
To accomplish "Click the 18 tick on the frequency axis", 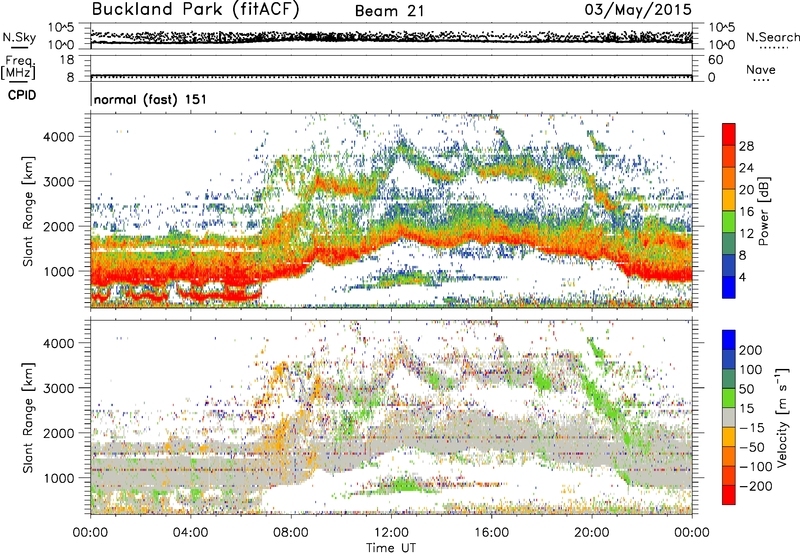I will pos(66,60).
